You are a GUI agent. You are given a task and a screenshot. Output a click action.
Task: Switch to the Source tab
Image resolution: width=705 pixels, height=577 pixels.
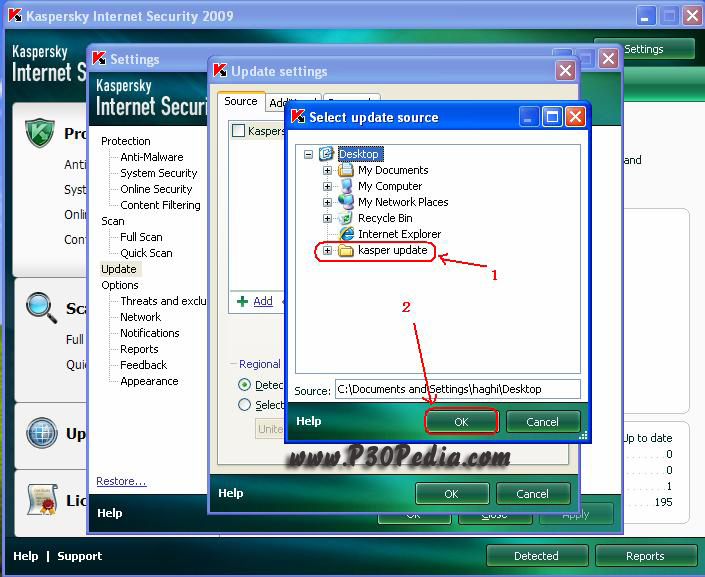241,101
